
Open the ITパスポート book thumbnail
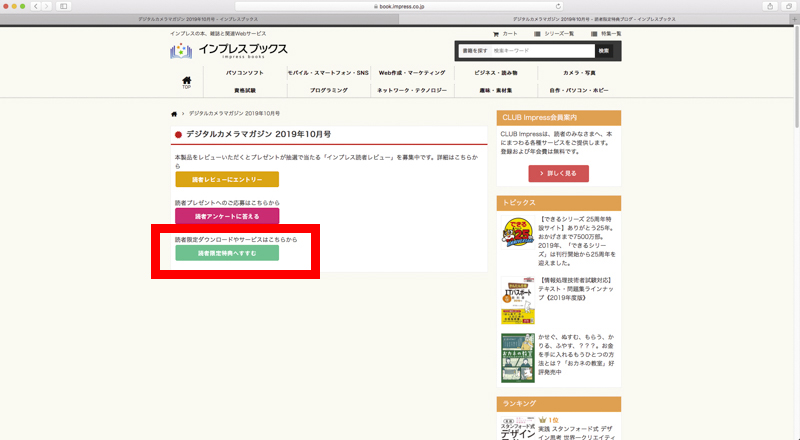[x=518, y=301]
